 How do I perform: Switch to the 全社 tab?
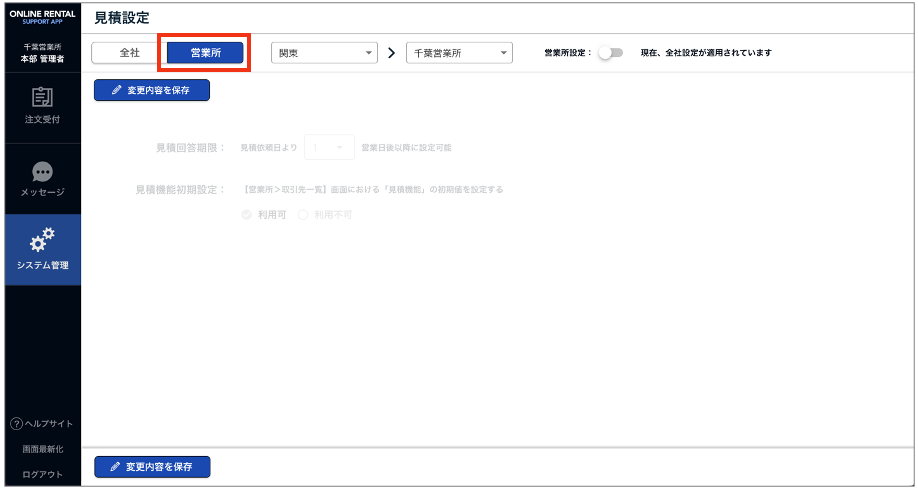pos(129,53)
